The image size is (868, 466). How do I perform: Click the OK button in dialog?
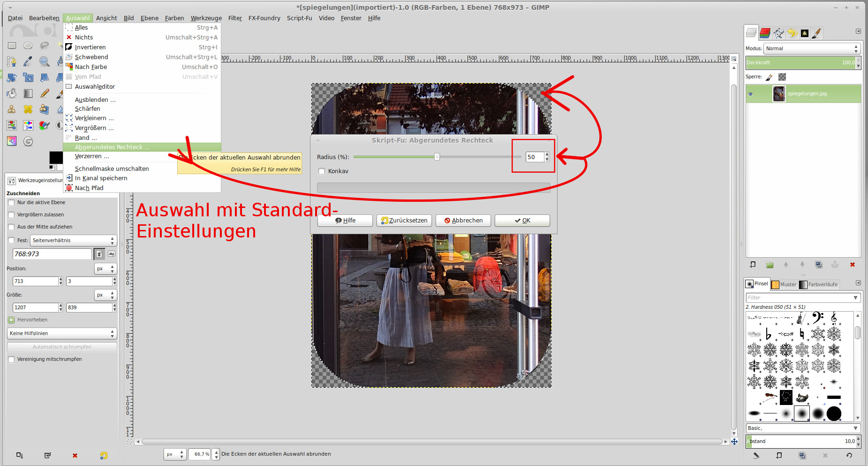(522, 221)
